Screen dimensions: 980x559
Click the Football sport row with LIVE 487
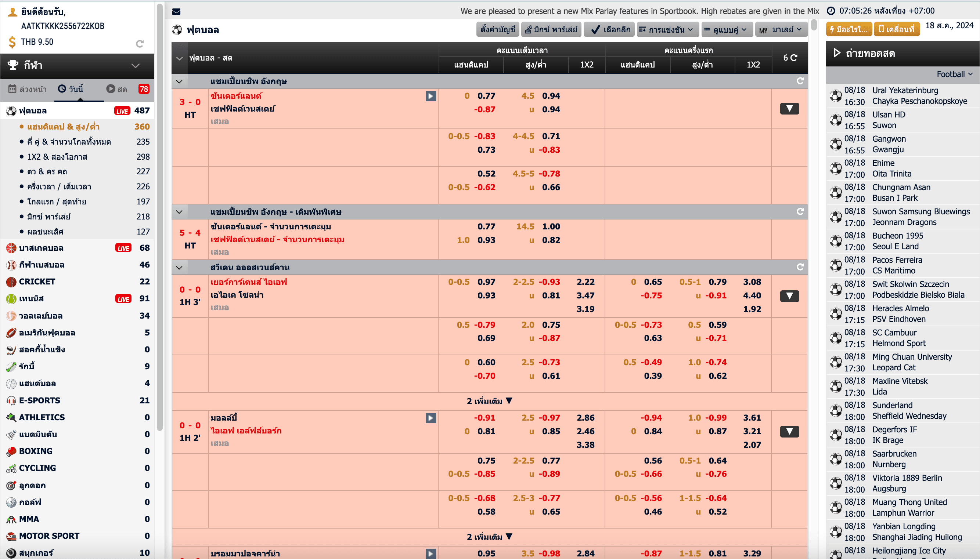click(77, 110)
